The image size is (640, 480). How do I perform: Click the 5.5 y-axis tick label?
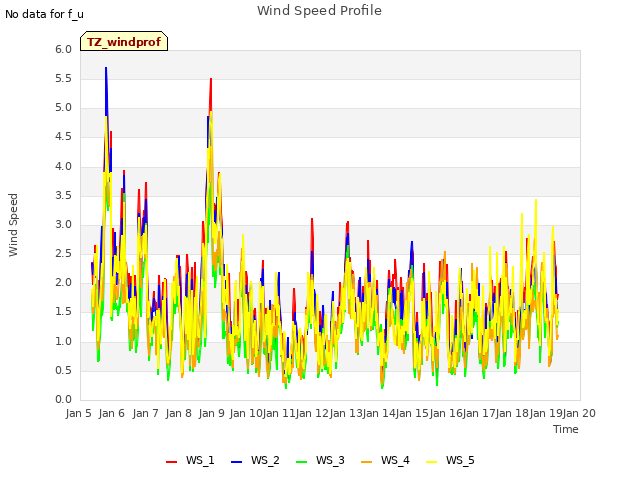(63, 78)
